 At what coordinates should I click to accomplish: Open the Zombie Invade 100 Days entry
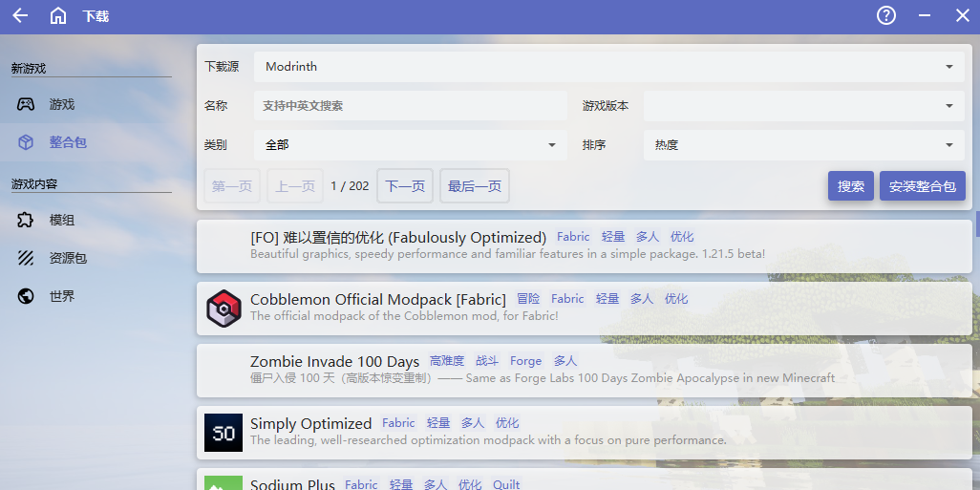(x=334, y=362)
